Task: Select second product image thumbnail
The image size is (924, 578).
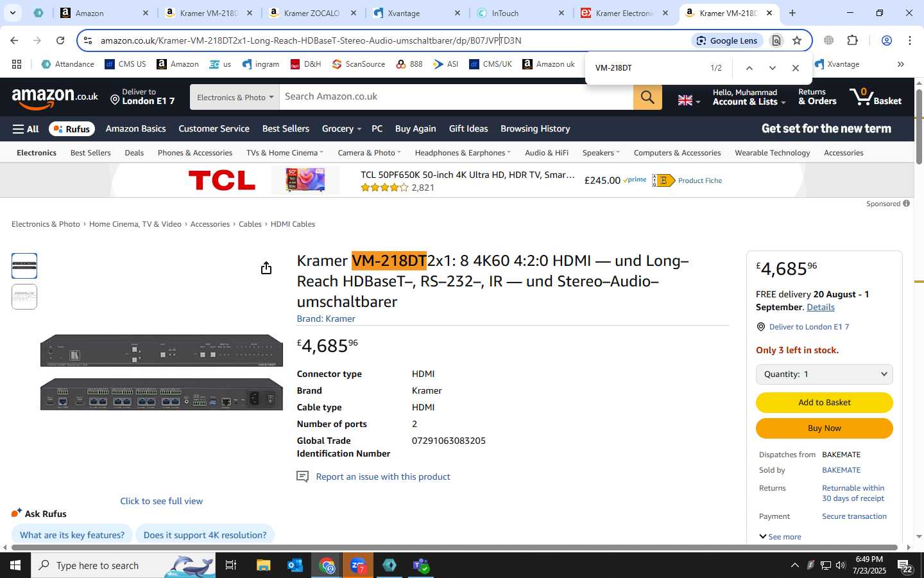Action: click(24, 297)
